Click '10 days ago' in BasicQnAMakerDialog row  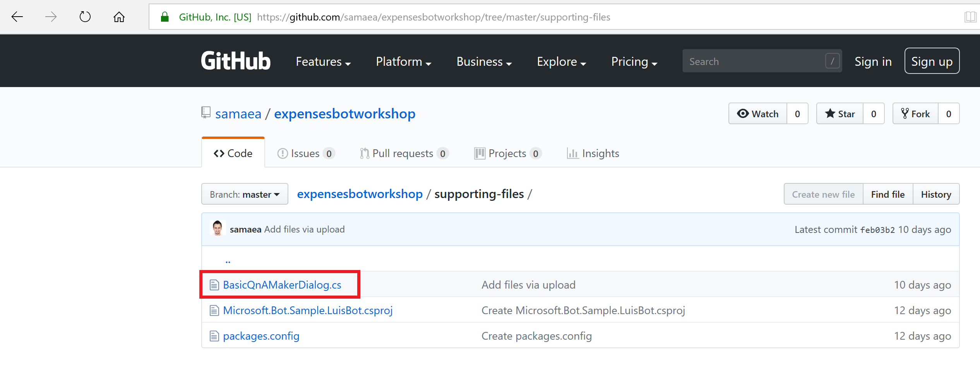click(922, 285)
